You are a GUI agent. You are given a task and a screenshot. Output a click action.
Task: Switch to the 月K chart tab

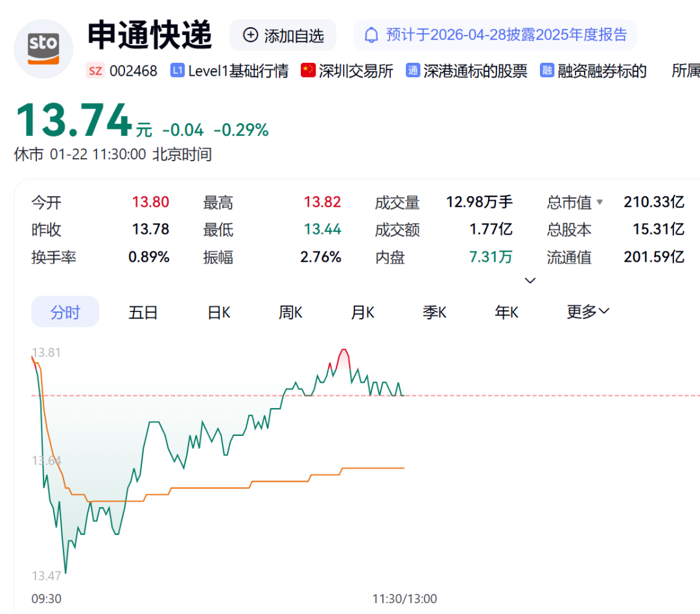point(362,312)
